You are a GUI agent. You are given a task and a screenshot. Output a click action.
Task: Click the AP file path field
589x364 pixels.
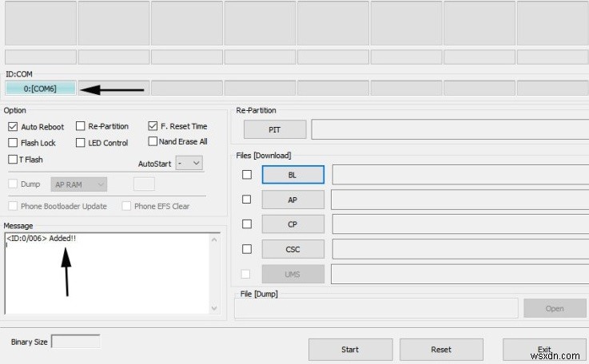point(459,200)
